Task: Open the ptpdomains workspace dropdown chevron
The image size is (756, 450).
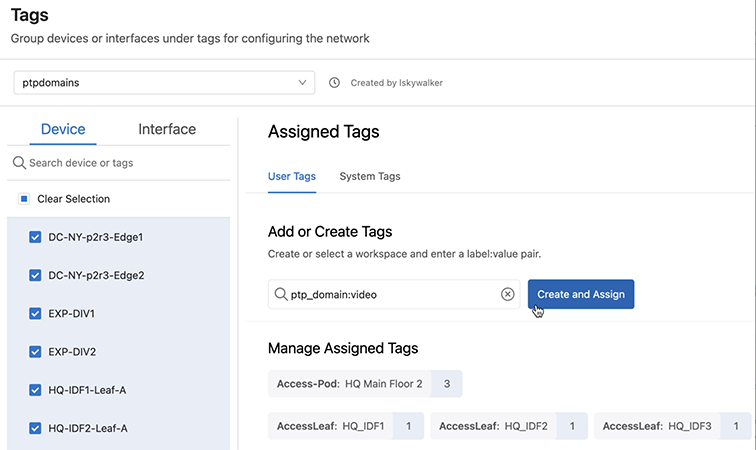Action: [x=302, y=82]
